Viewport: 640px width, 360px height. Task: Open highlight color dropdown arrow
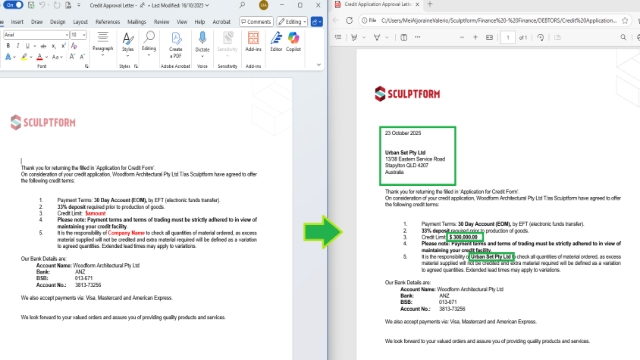pyautogui.click(x=31, y=57)
